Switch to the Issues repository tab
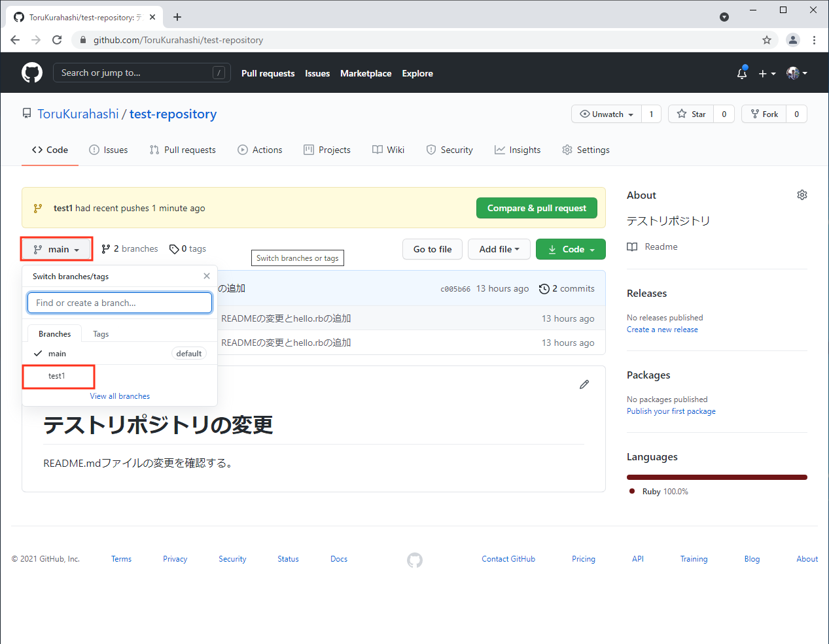The height and width of the screenshot is (644, 829). pos(109,150)
